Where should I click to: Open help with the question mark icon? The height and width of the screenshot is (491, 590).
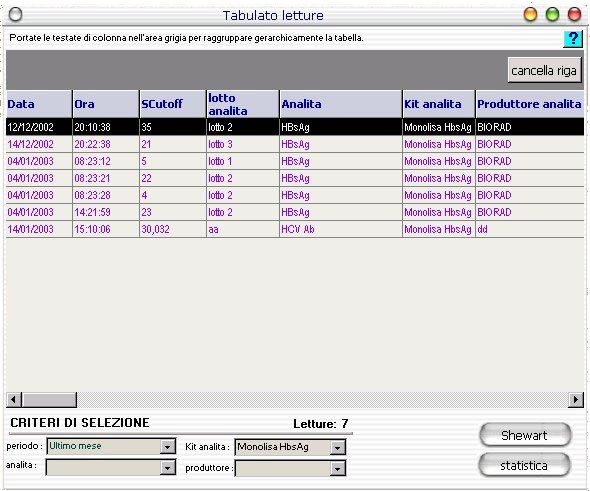pyautogui.click(x=572, y=39)
